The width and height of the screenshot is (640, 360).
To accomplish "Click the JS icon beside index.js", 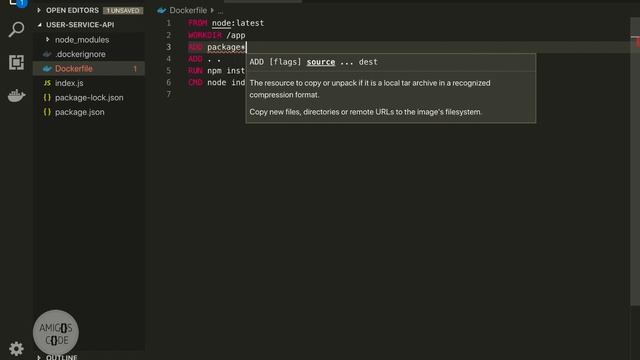I will (47, 83).
